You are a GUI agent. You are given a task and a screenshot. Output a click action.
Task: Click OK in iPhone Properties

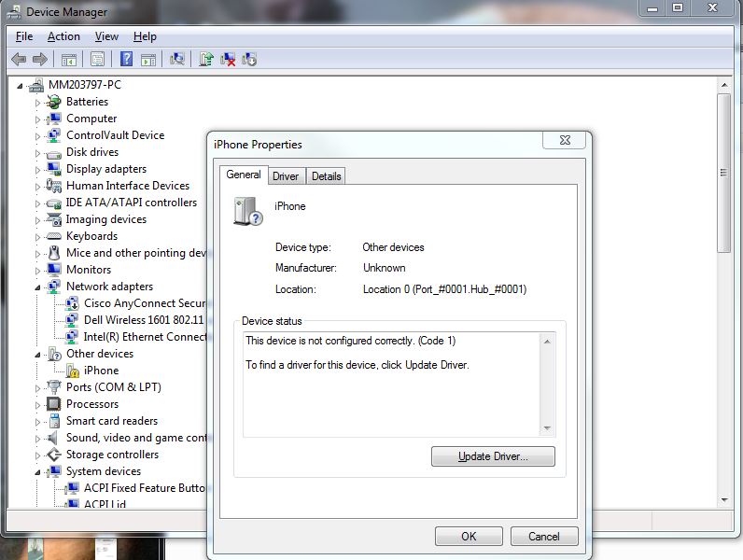pos(469,537)
